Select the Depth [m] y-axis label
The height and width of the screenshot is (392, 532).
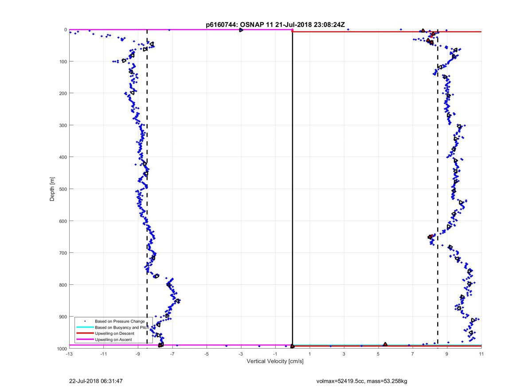pos(52,189)
